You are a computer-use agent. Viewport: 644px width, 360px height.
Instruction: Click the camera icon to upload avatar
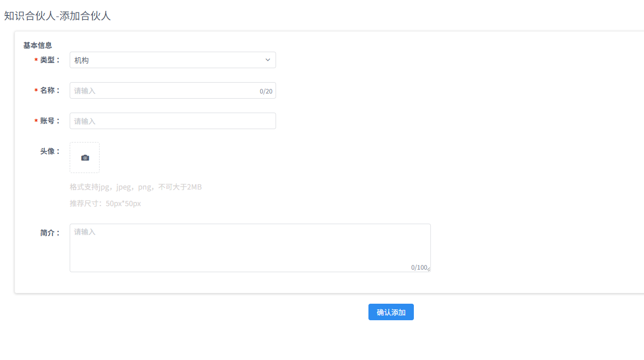(x=85, y=158)
